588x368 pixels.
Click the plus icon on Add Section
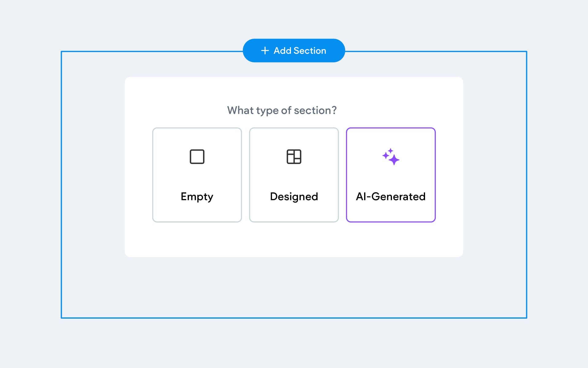tap(264, 51)
